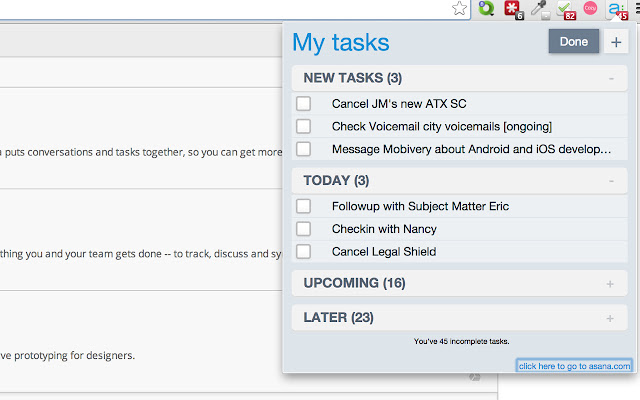Click the bookmark star icon
This screenshot has height=400, width=640.
tap(459, 9)
